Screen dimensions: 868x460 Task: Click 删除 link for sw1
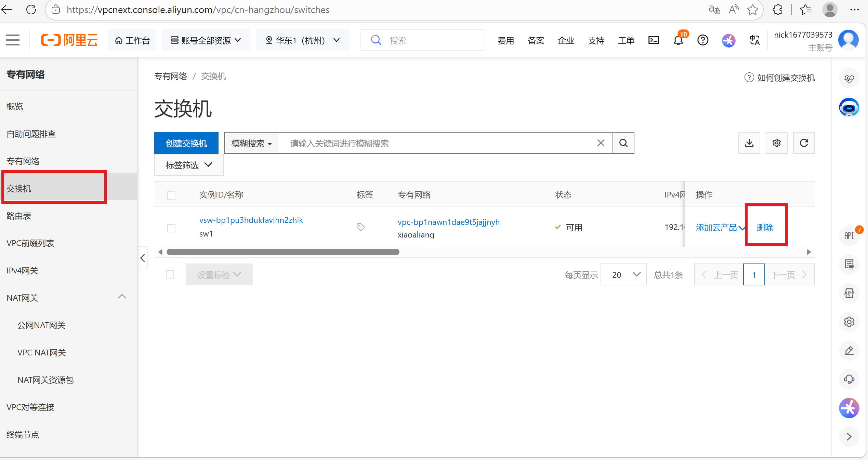pyautogui.click(x=765, y=227)
